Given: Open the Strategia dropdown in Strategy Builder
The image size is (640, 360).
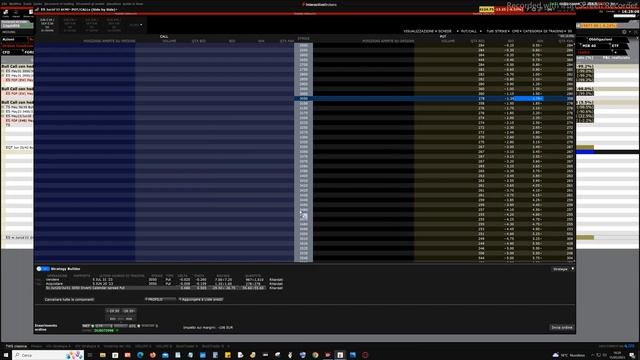Looking at the screenshot, I should (562, 269).
